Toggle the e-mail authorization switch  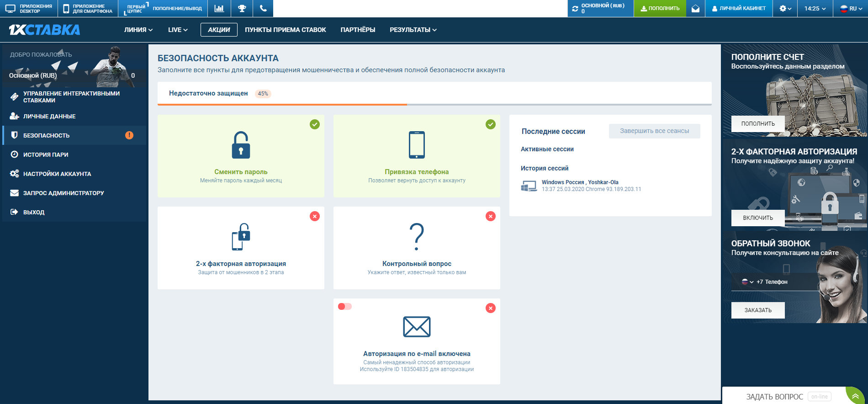[344, 307]
